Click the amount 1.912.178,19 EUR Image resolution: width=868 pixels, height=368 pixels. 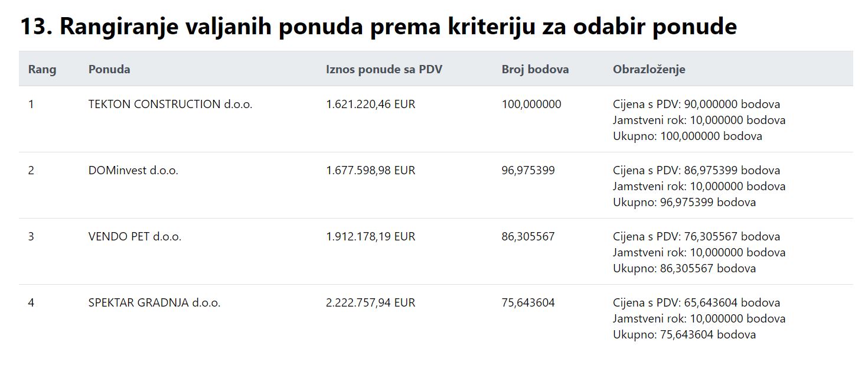click(x=370, y=237)
